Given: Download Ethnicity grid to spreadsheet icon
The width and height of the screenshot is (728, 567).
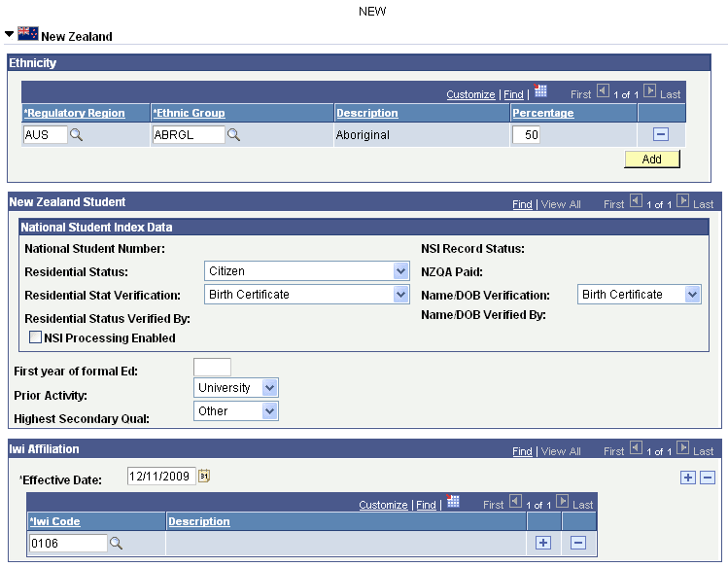Looking at the screenshot, I should [540, 90].
